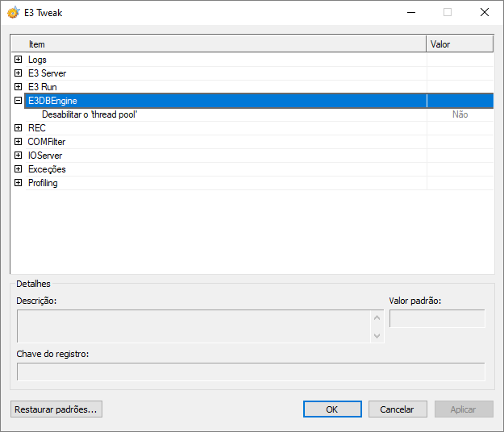Click the E3 Tweak title bar icon
This screenshot has width=504, height=432.
click(x=13, y=13)
